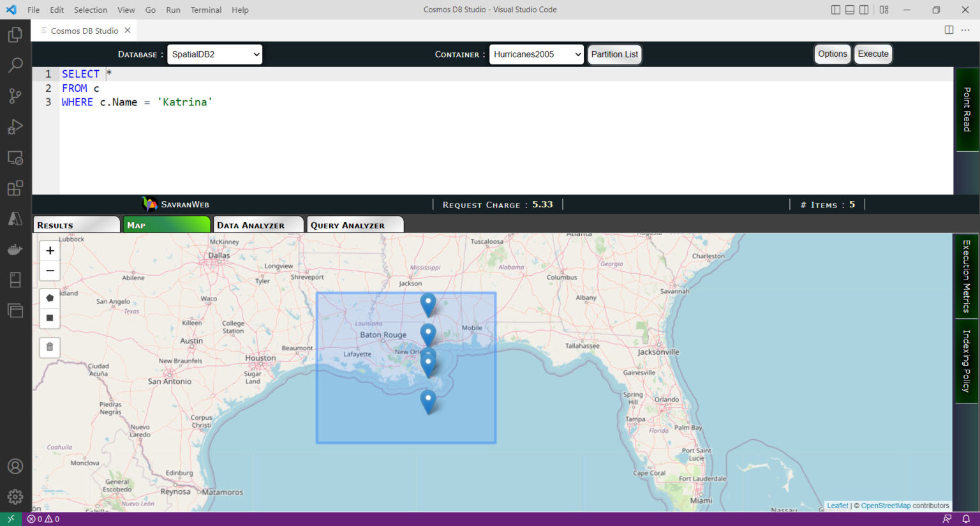Open the Docker view in the sidebar
Screen dimensions: 980x526
click(15, 249)
